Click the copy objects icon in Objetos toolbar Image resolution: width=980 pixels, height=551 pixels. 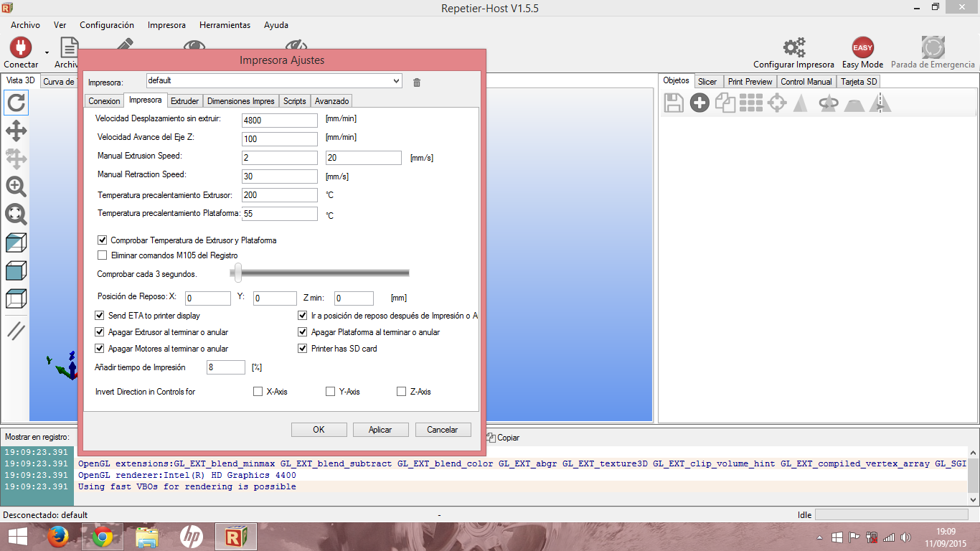(x=725, y=103)
